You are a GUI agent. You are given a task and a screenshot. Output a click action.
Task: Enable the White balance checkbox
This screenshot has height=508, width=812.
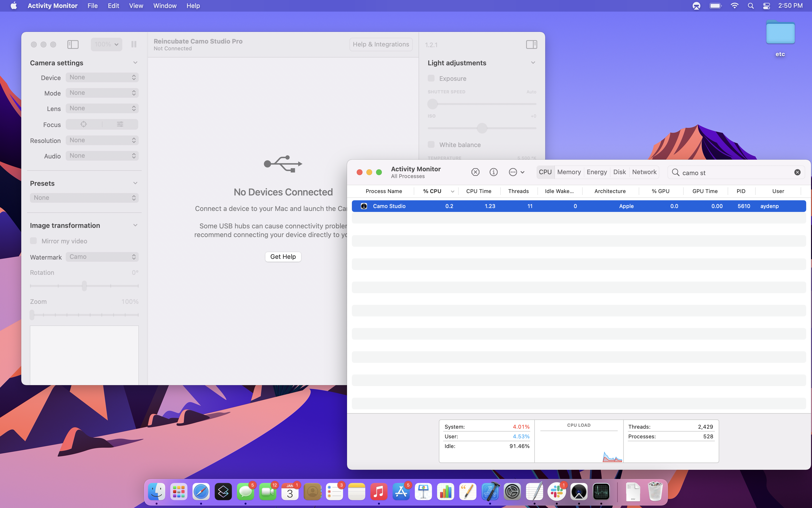click(x=431, y=144)
